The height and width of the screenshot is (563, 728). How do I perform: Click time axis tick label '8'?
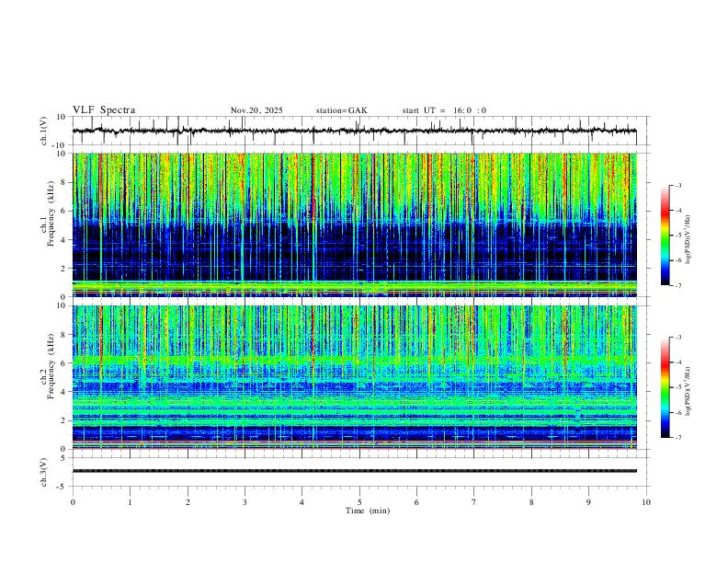point(531,502)
